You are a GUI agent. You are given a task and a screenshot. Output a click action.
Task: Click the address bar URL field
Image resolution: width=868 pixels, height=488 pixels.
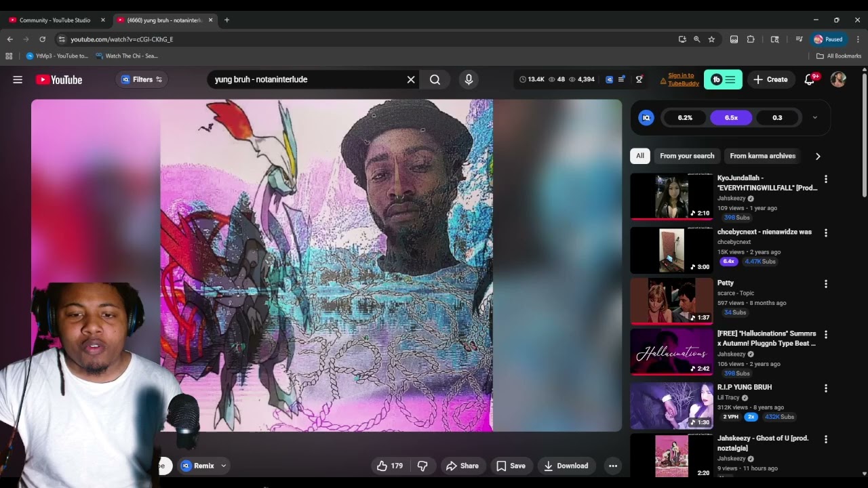point(366,39)
